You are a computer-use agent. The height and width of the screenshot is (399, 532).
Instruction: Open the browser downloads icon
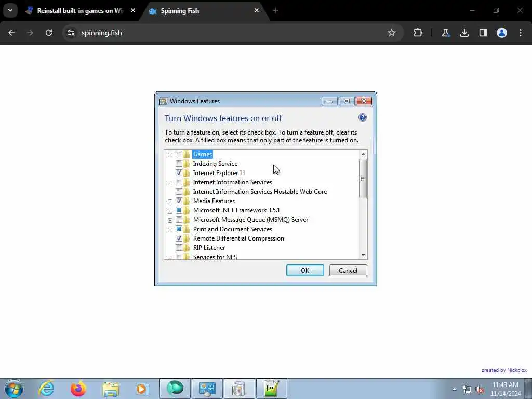pos(464,33)
